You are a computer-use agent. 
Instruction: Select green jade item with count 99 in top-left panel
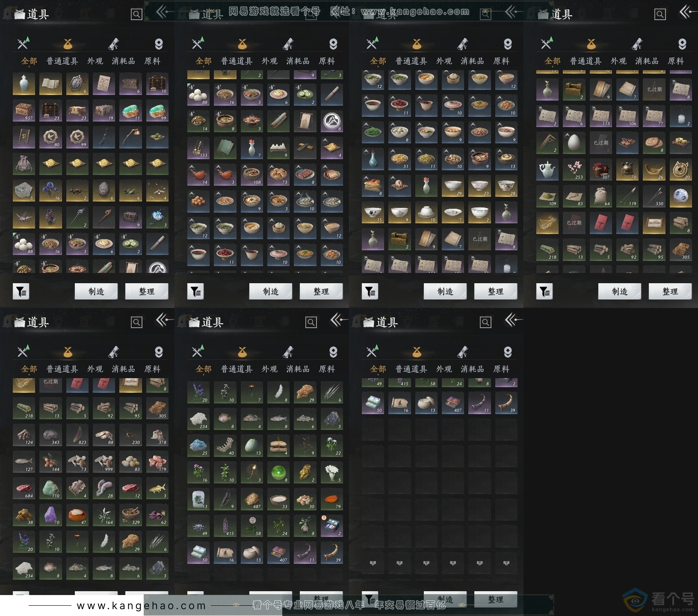point(157,111)
